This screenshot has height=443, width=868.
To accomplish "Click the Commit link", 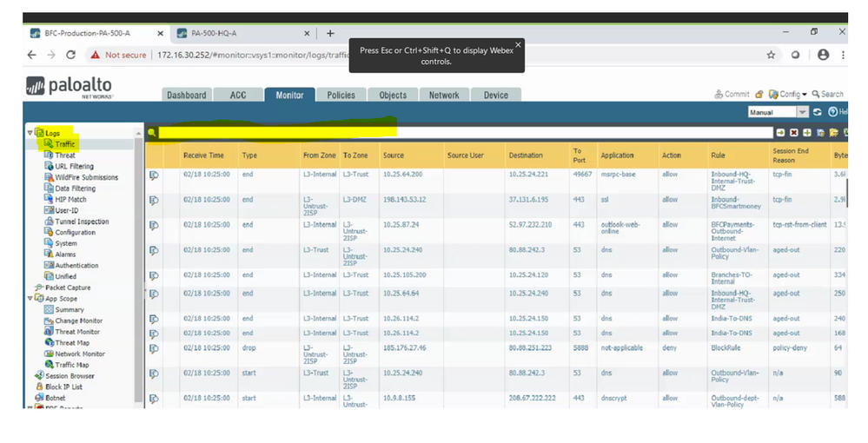I will click(732, 95).
